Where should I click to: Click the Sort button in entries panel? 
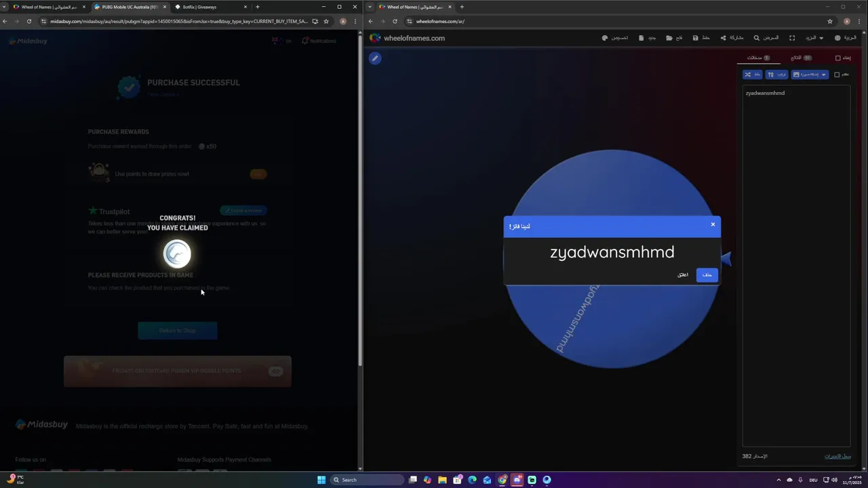click(776, 75)
